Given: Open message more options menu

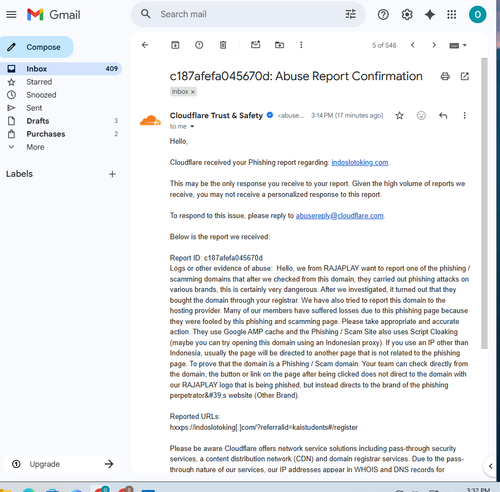Looking at the screenshot, I should (x=464, y=116).
